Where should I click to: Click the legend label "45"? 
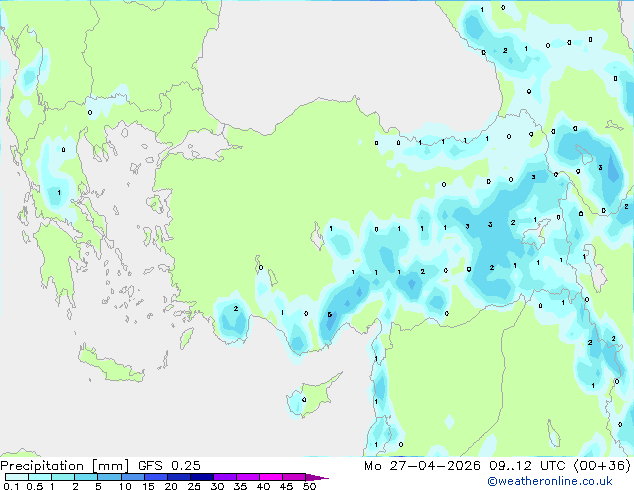pos(286,486)
